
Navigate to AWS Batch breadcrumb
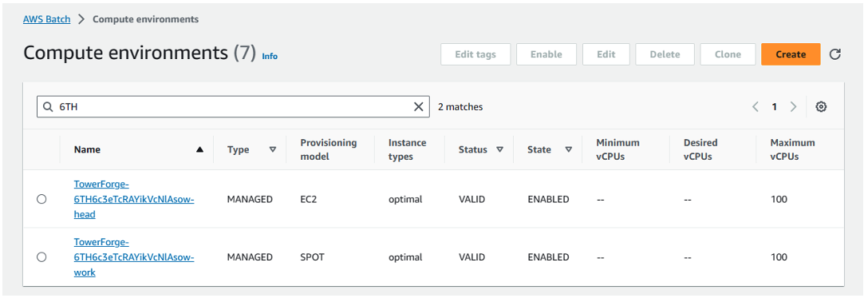[x=46, y=19]
